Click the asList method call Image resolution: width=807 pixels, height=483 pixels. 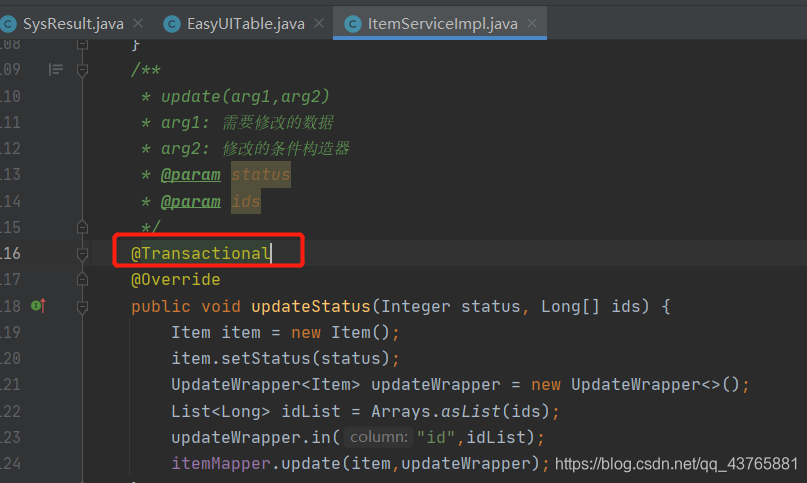click(x=471, y=411)
